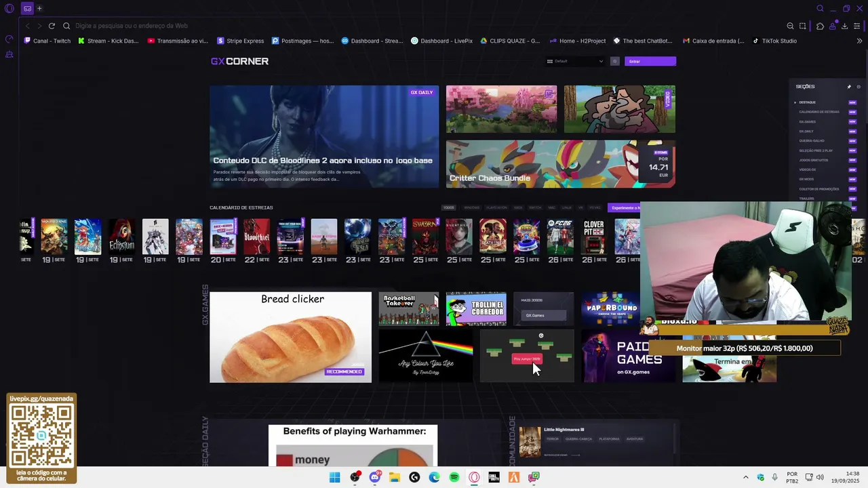Click the page reload icon
The image size is (868, 488).
pos(52,26)
